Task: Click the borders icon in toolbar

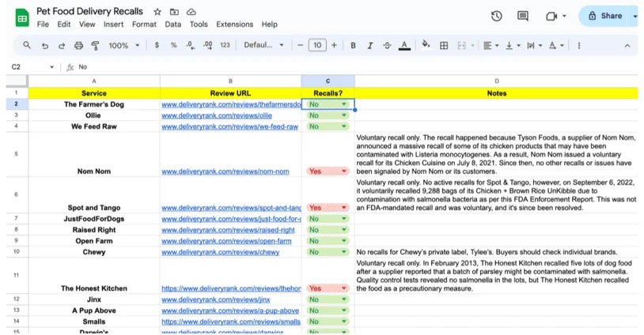Action: (x=444, y=46)
